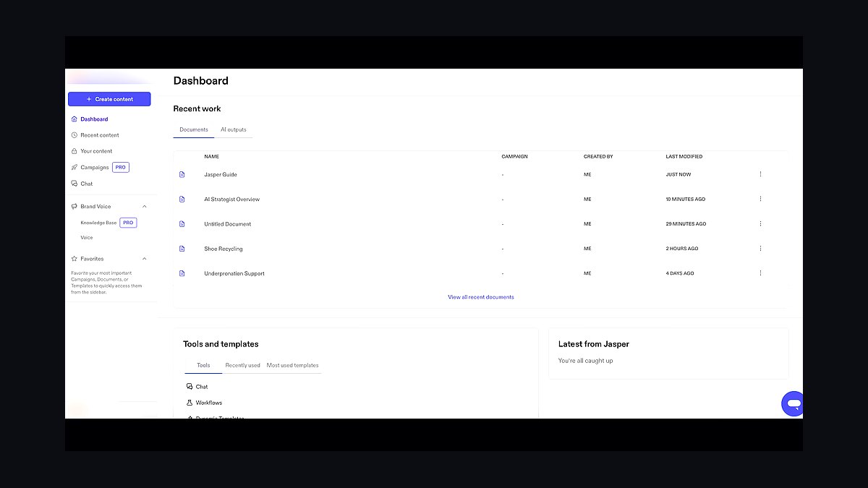Screen dimensions: 868x488
Task: Open Chat in the sidebar
Action: point(87,184)
